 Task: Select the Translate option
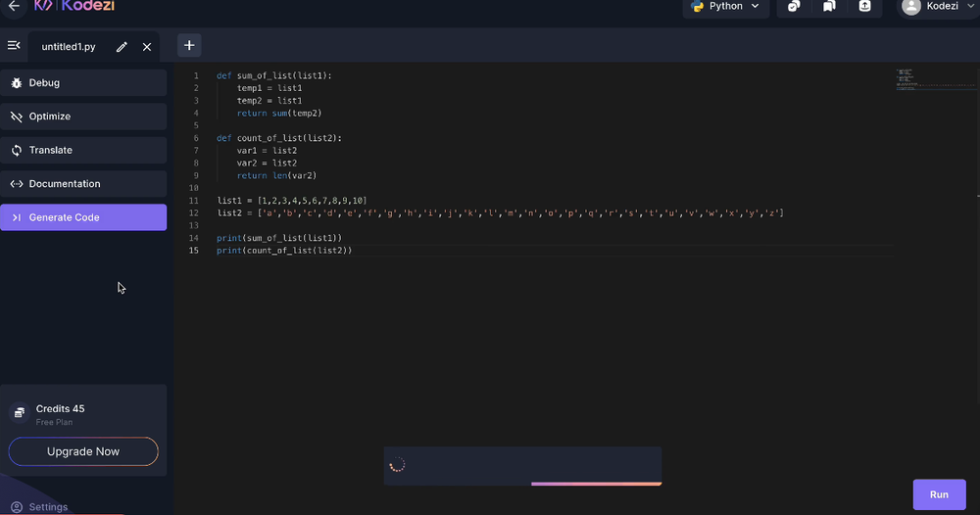[x=83, y=150]
